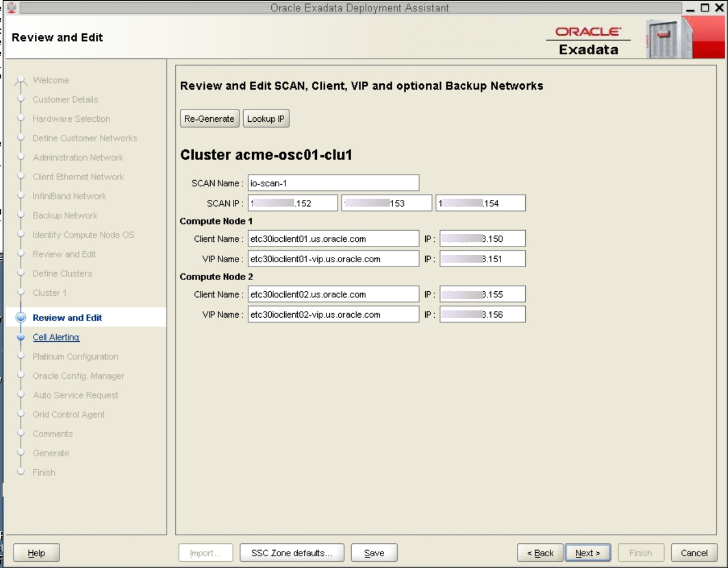728x568 pixels.
Task: Click the Welcome step in sidebar
Action: click(51, 80)
